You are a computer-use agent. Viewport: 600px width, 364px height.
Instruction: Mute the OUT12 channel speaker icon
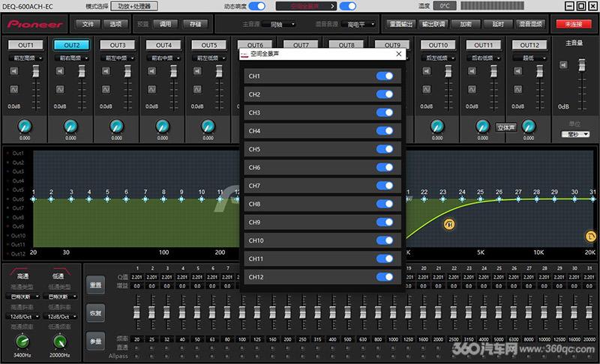[517, 71]
